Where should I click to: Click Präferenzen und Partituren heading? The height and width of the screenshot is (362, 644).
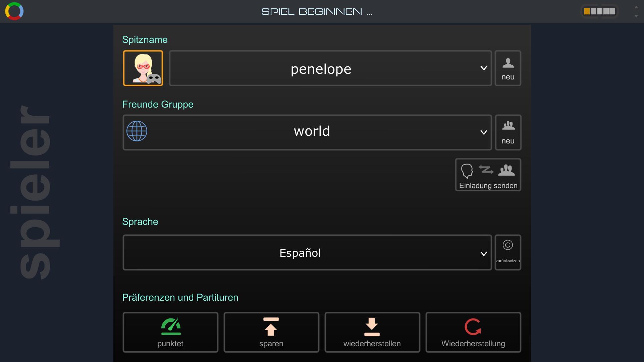[x=180, y=298]
